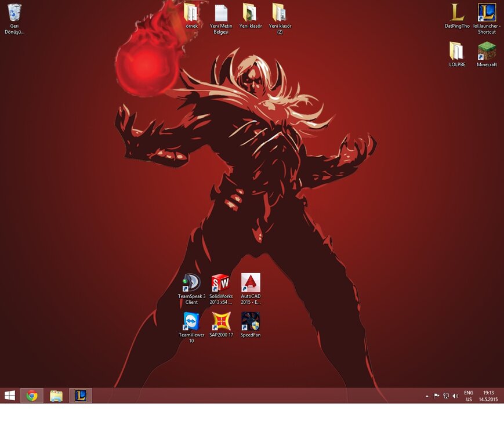504x435 pixels.
Task: Select the SolidWorks 2013 x64 shortcut
Action: (221, 283)
